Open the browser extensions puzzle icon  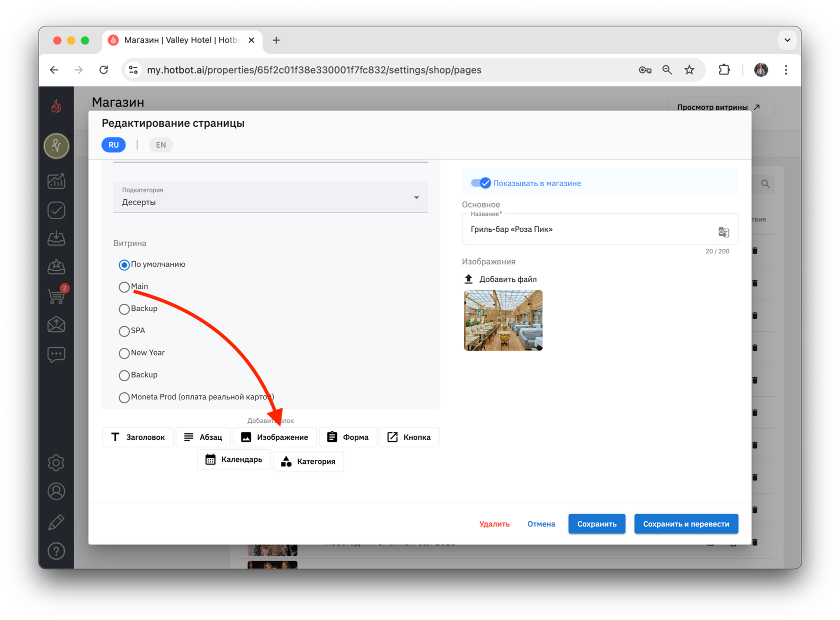(x=724, y=70)
